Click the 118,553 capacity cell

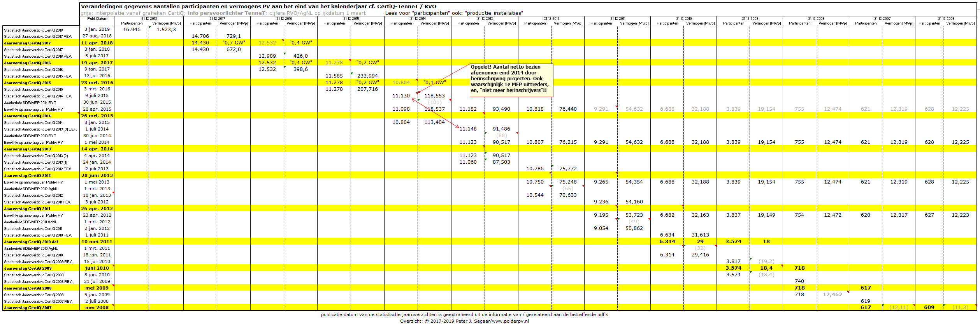[x=434, y=96]
